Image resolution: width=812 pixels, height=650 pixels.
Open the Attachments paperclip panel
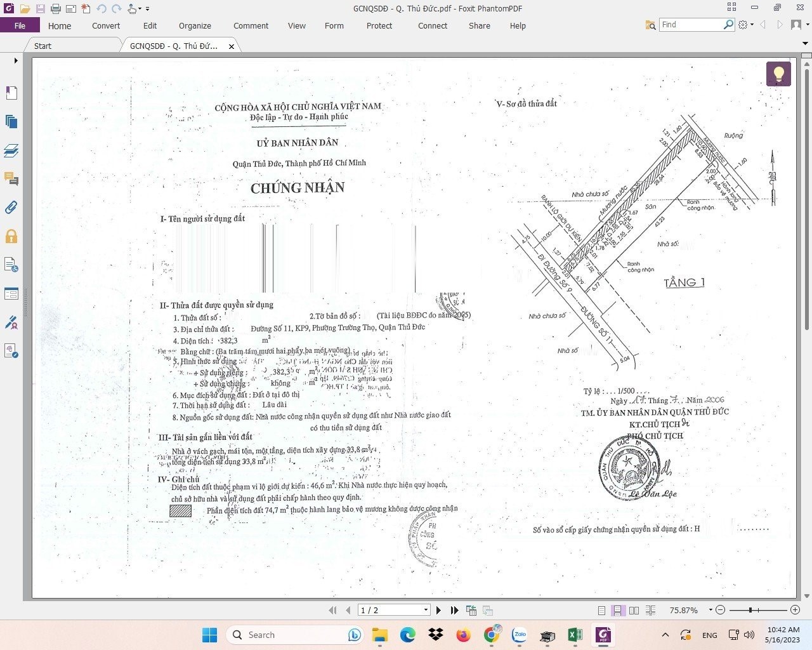(x=11, y=208)
